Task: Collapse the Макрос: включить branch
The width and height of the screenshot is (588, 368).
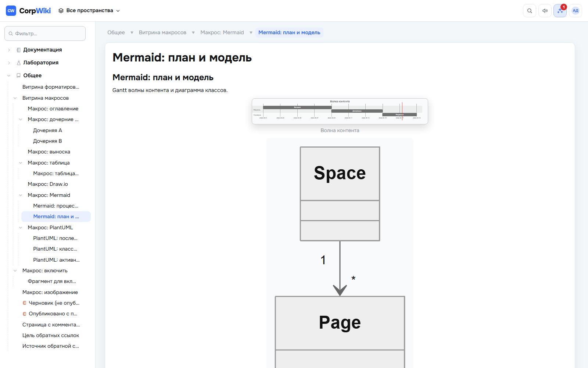Action: coord(15,270)
